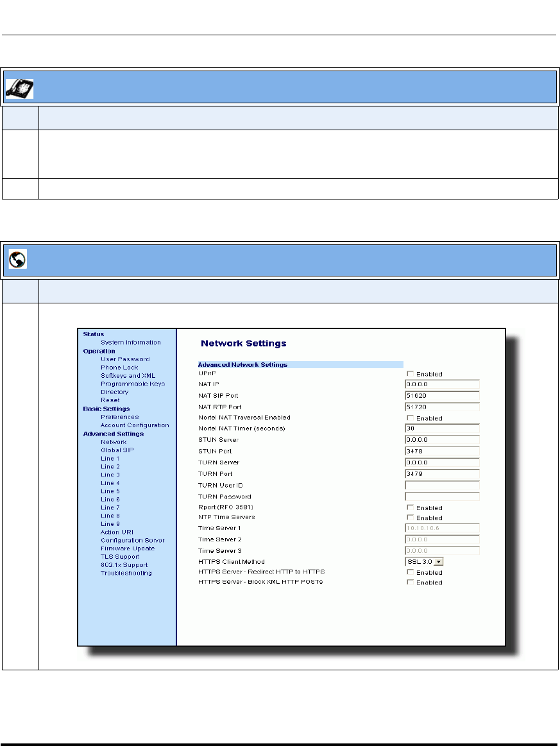Open Line 9 settings
The height and width of the screenshot is (746, 560).
point(110,524)
